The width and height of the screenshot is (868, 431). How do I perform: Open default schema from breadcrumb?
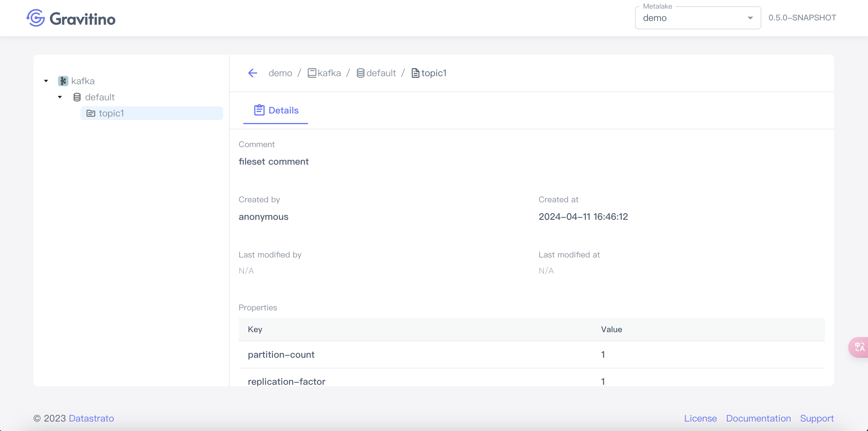pos(381,73)
